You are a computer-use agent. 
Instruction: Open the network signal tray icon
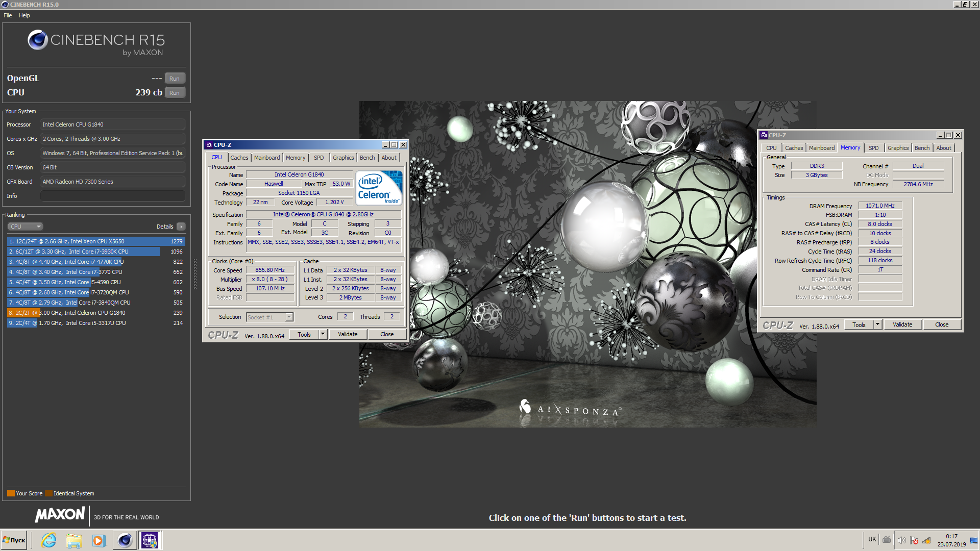point(927,540)
